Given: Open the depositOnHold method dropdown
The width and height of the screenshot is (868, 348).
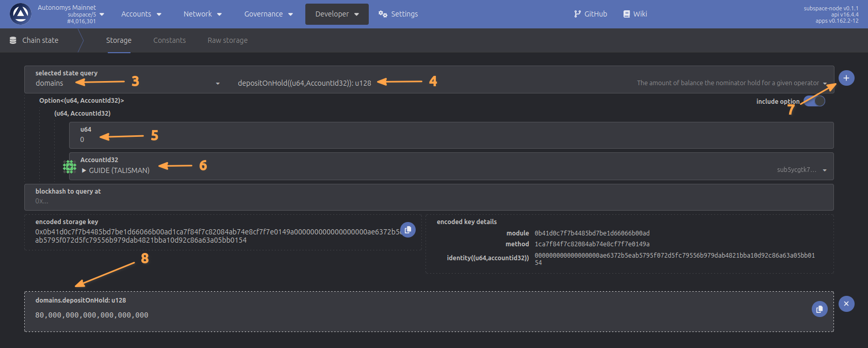Looking at the screenshot, I should (x=531, y=83).
